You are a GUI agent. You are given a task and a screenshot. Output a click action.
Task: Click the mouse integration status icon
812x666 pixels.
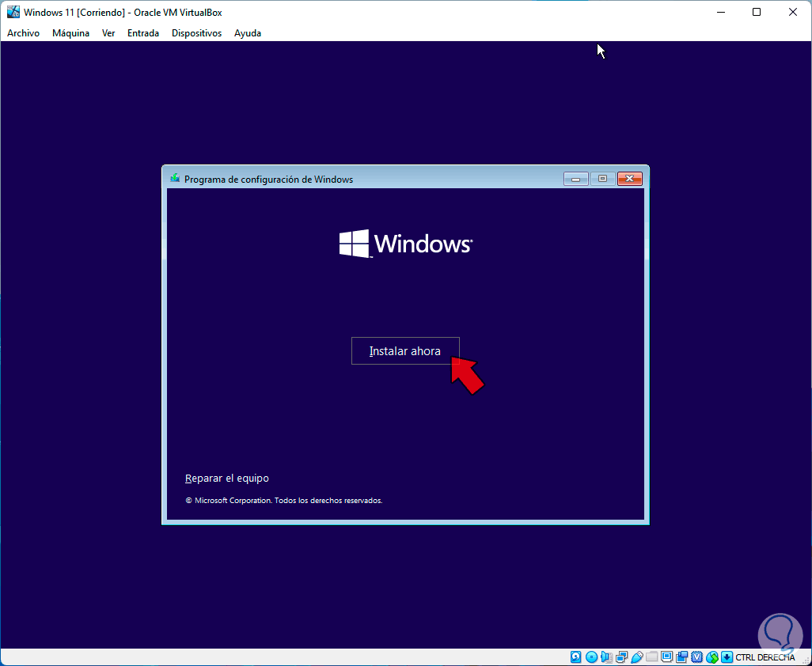712,657
